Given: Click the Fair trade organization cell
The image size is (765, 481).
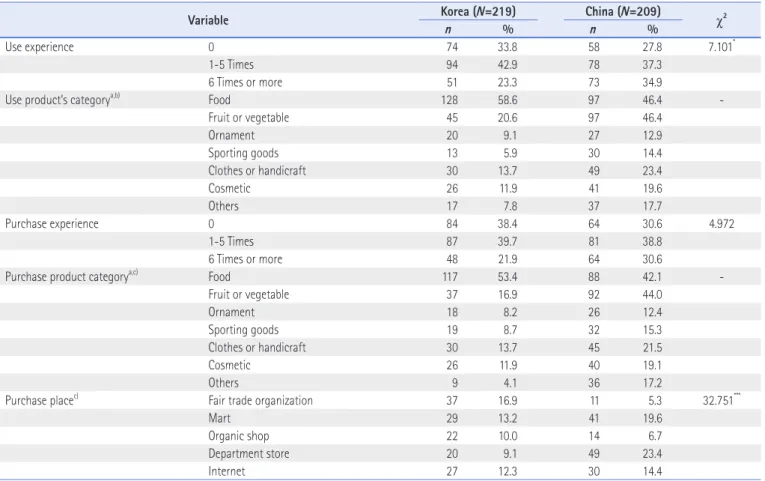Looking at the screenshot, I should [260, 401].
